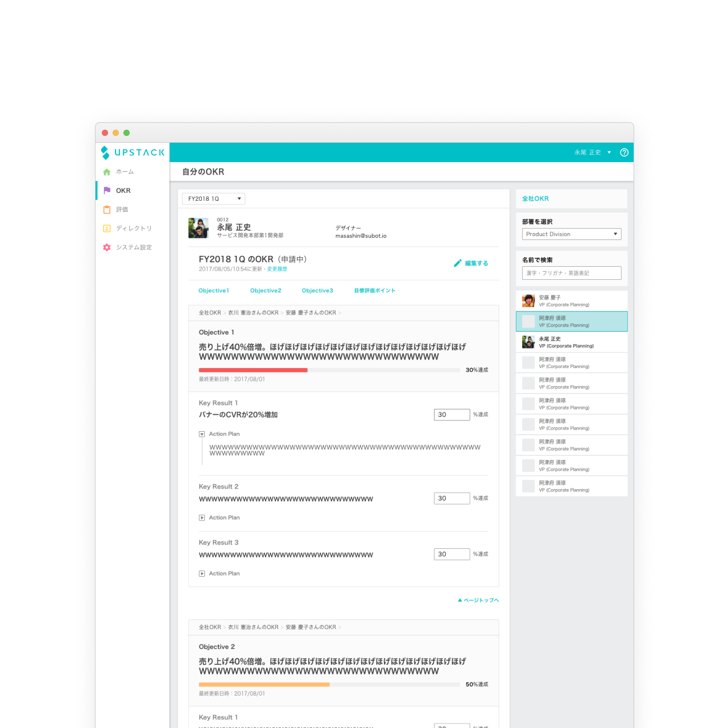Image resolution: width=728 pixels, height=728 pixels.
Task: Click the UPSTACK logo
Action: click(133, 152)
